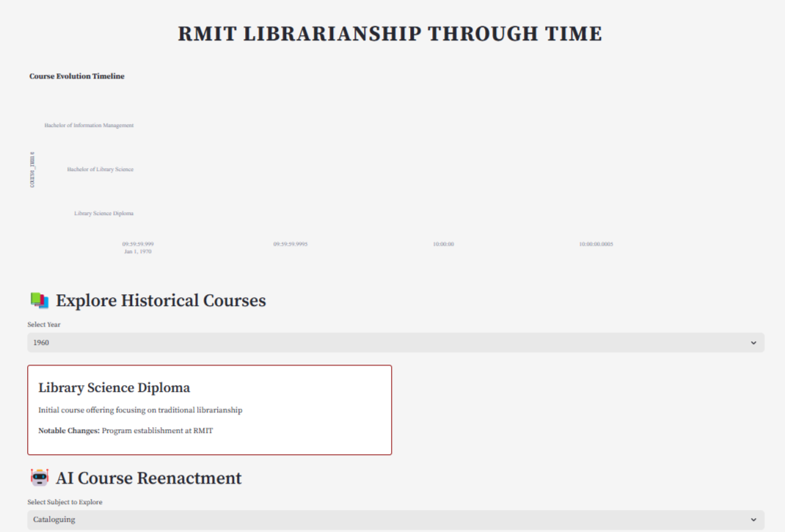This screenshot has height=532, width=785.
Task: Click the 'RMIT Librarianship Through Time' title
Action: 390,34
